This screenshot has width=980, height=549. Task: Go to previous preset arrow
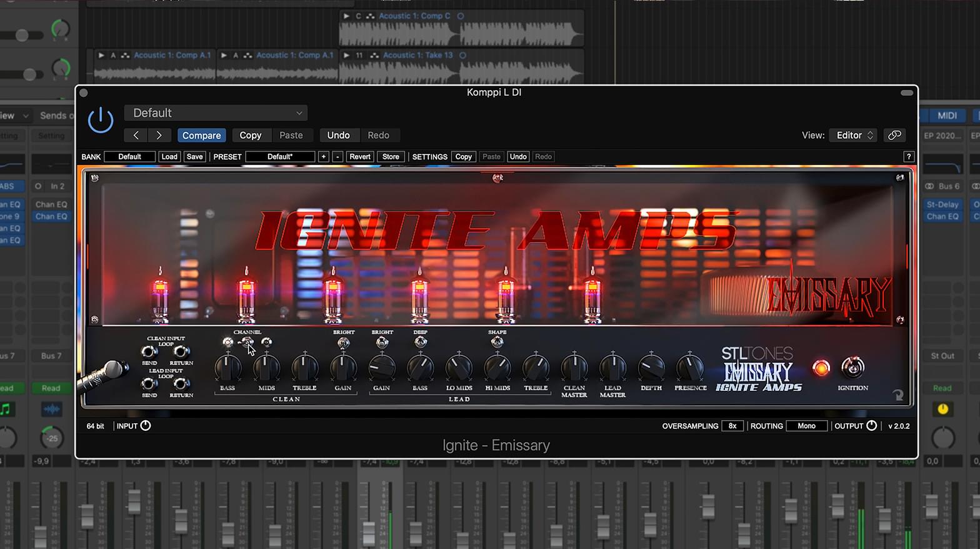point(136,135)
